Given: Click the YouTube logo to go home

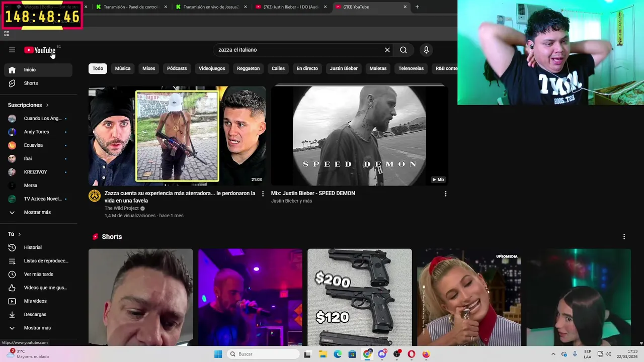Looking at the screenshot, I should 40,50.
